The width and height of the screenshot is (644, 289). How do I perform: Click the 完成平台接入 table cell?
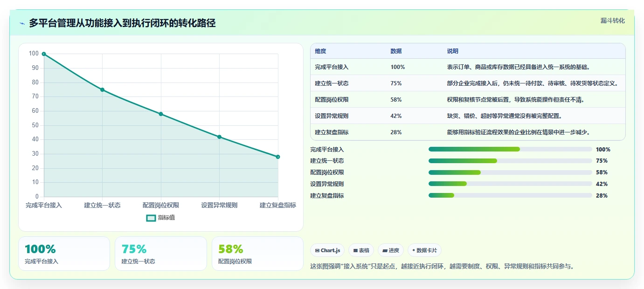[x=332, y=67]
